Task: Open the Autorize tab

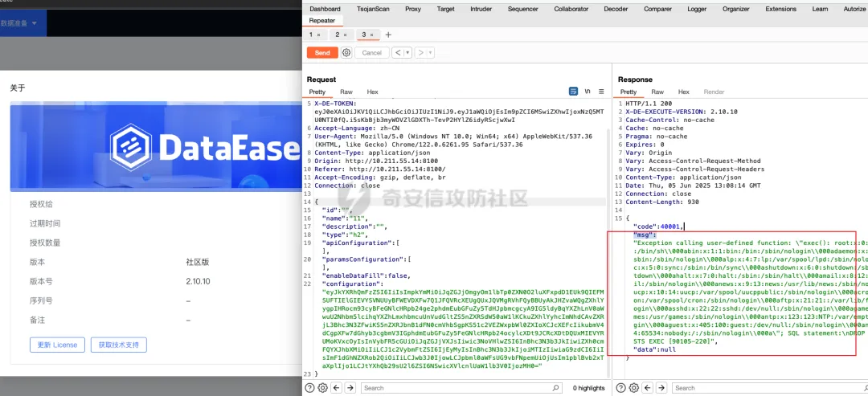Action: tap(854, 9)
